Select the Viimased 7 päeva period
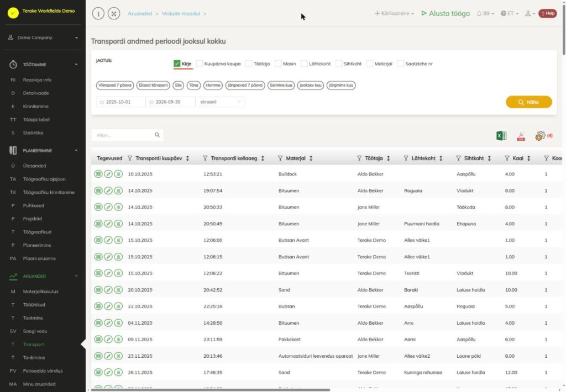 [x=115, y=85]
